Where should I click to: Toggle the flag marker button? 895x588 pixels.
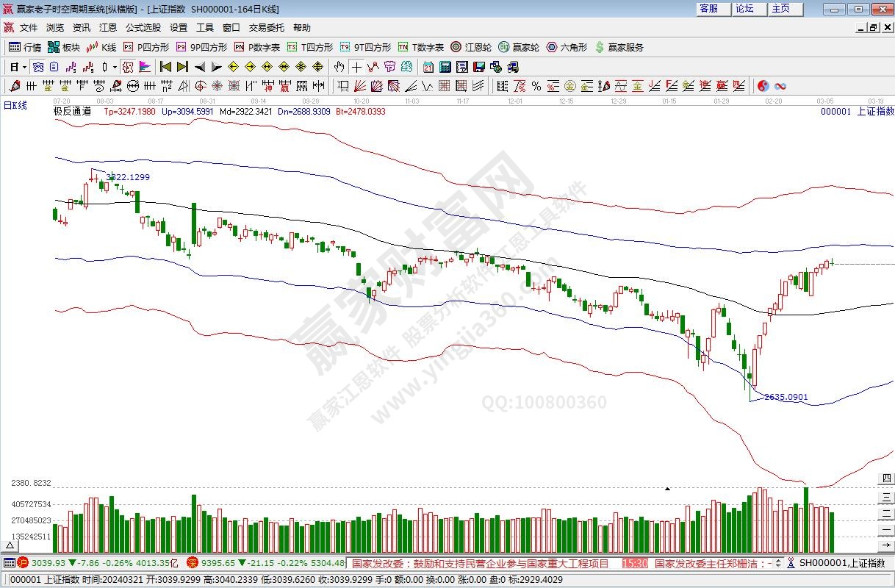(145, 67)
